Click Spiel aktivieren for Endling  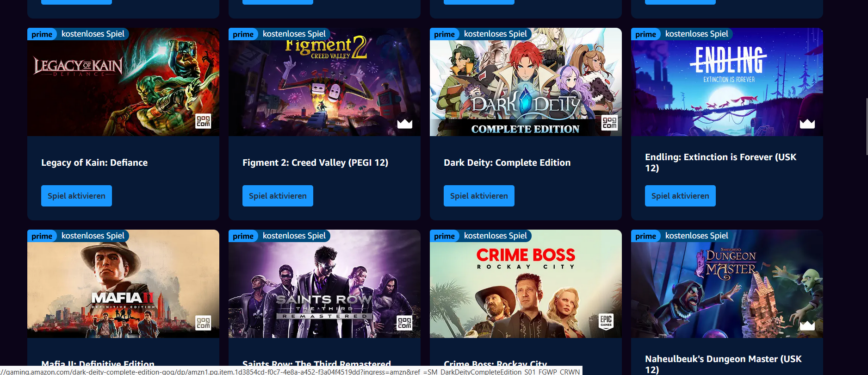point(680,196)
